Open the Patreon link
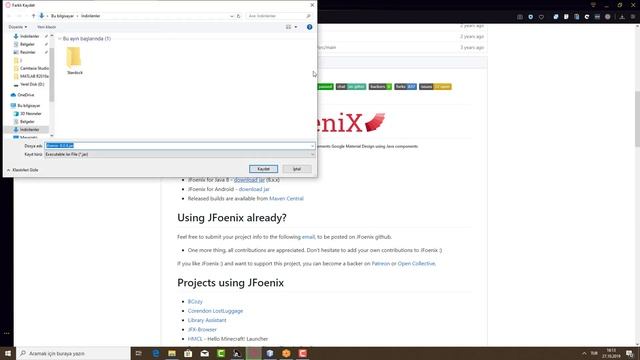 point(380,264)
